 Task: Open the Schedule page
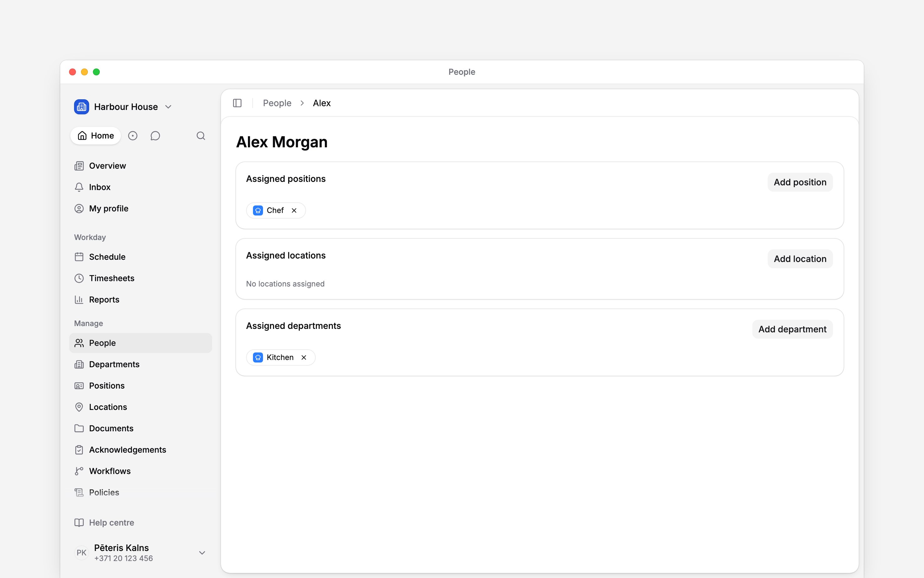click(x=141, y=257)
